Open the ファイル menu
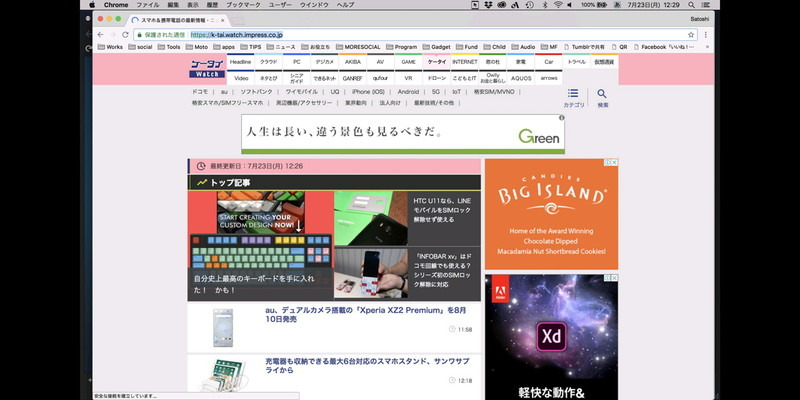 click(x=147, y=5)
